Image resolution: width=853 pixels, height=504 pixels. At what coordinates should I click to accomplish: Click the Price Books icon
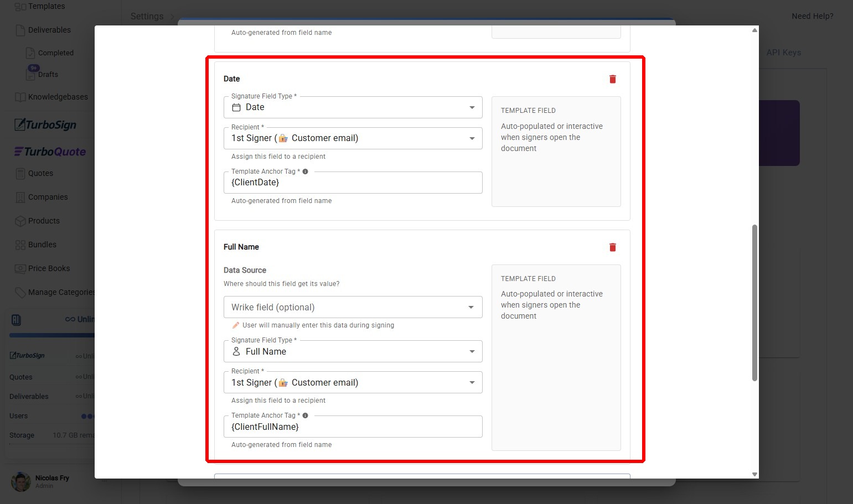tap(20, 269)
